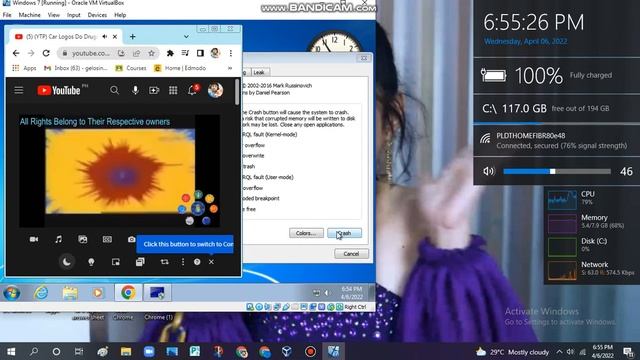Open the VirtualBox Help menu
Image resolution: width=640 pixels, height=360 pixels.
coord(120,15)
